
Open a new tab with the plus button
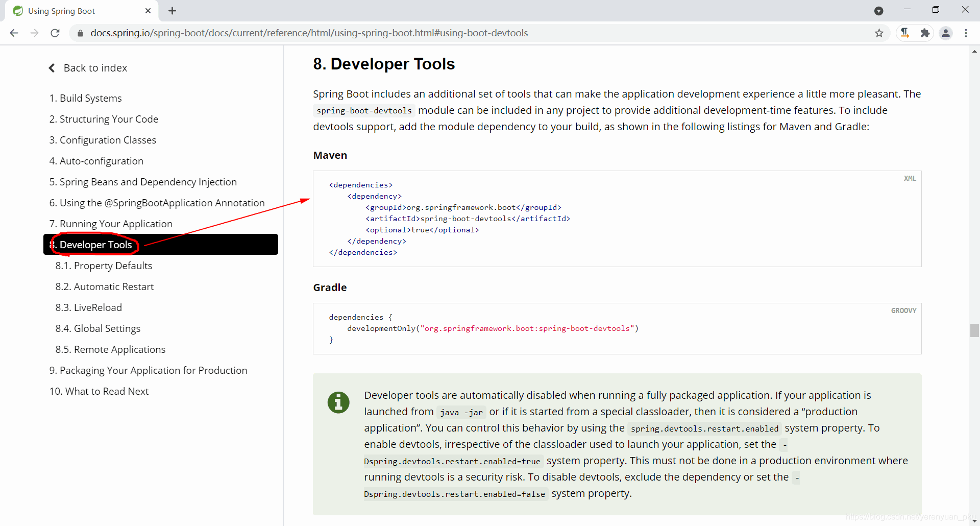click(x=172, y=11)
